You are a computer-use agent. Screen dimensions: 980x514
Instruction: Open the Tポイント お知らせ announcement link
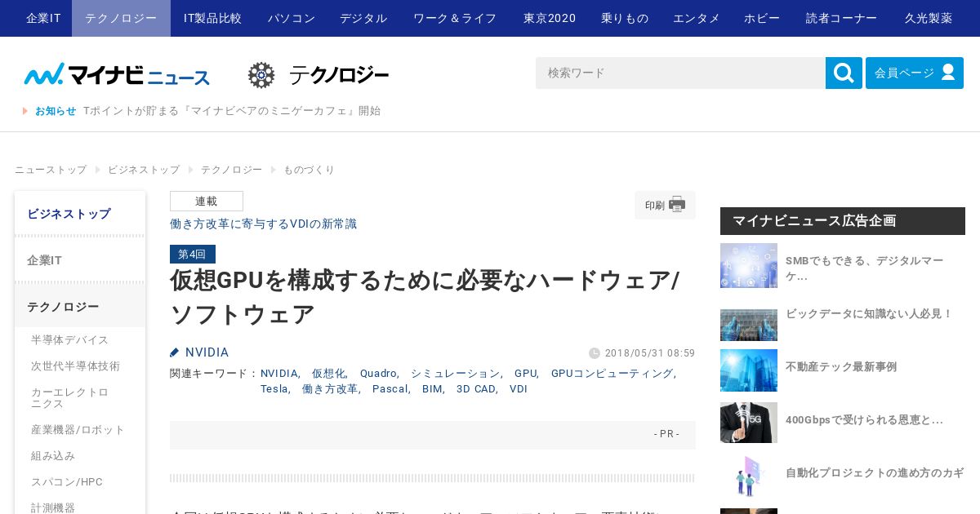pos(232,111)
